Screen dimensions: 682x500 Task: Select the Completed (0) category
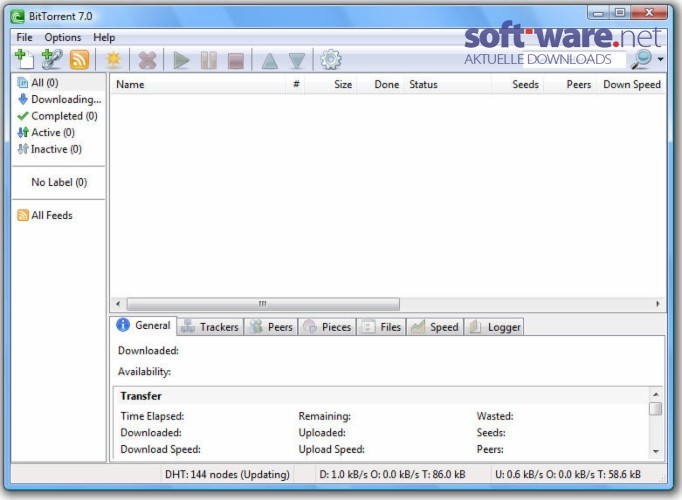(57, 116)
